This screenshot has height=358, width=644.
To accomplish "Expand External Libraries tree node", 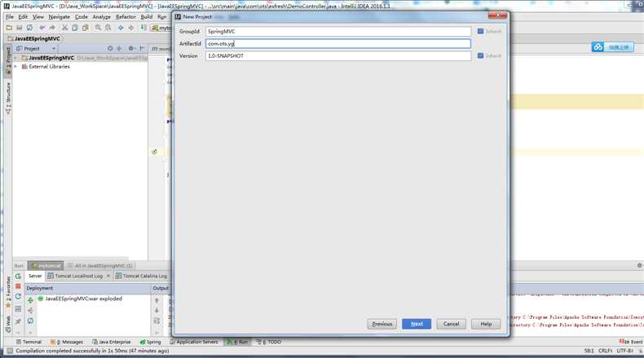I will 15,67.
